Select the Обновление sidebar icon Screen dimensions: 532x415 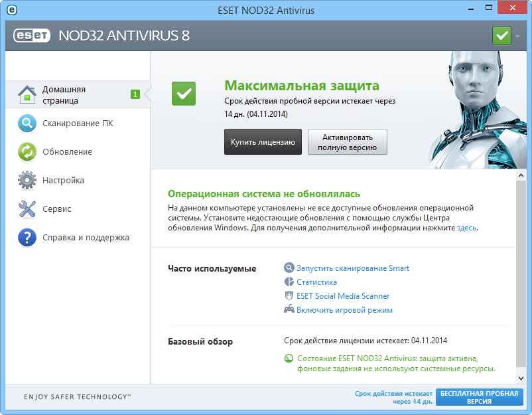(27, 152)
